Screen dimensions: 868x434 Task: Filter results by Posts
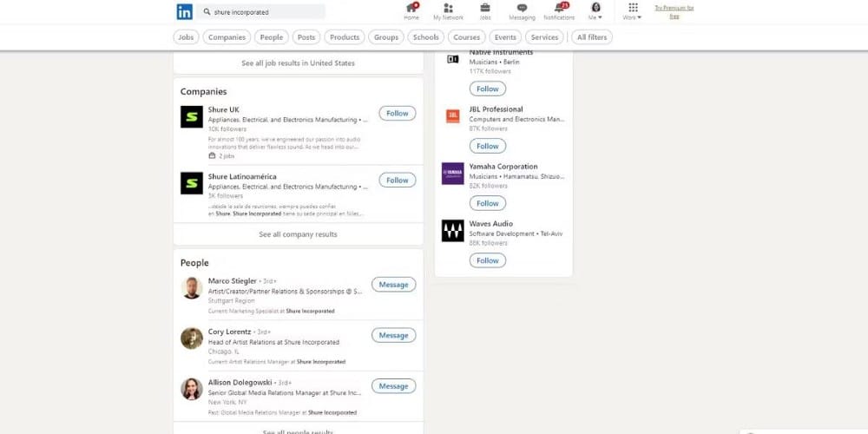(306, 37)
